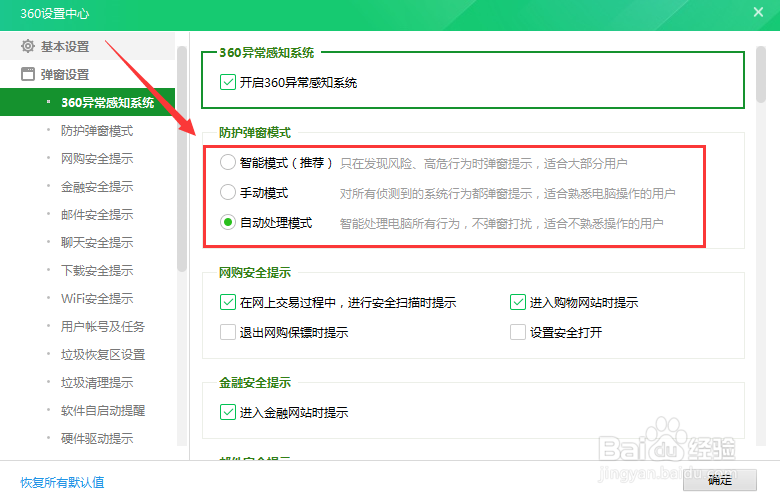Select 智能模式（推荐） radio button
This screenshot has height=500, width=780.
click(x=228, y=162)
